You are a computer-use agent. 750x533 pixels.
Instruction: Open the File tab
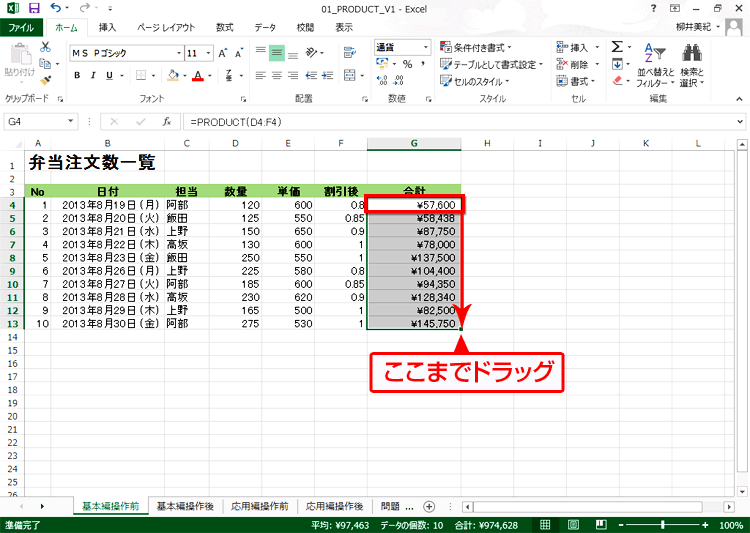click(x=21, y=27)
